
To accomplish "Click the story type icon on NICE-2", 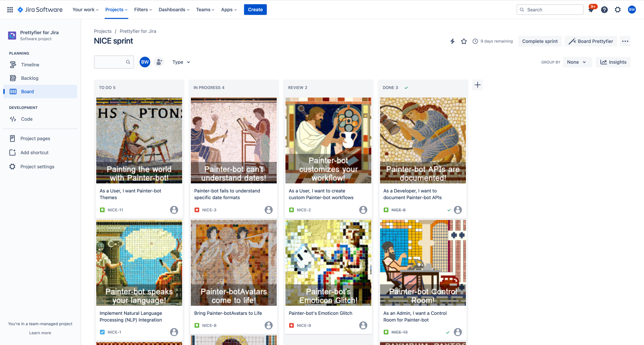I will click(291, 210).
